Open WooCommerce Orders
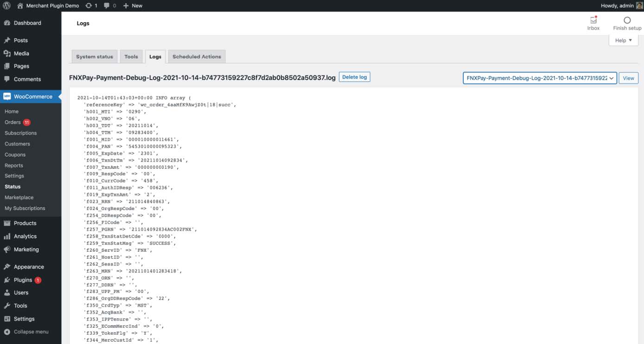Viewport: 644px width, 344px height. pyautogui.click(x=13, y=122)
